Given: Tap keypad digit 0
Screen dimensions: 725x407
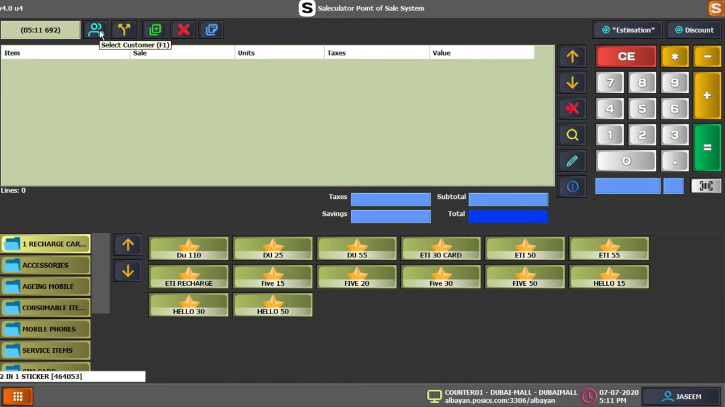Looking at the screenshot, I should pos(626,161).
